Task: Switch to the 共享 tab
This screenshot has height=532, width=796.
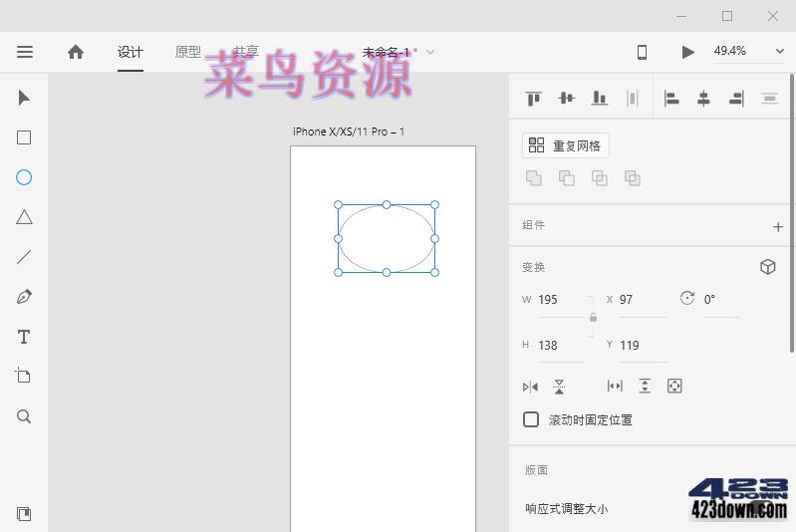Action: pyautogui.click(x=246, y=52)
